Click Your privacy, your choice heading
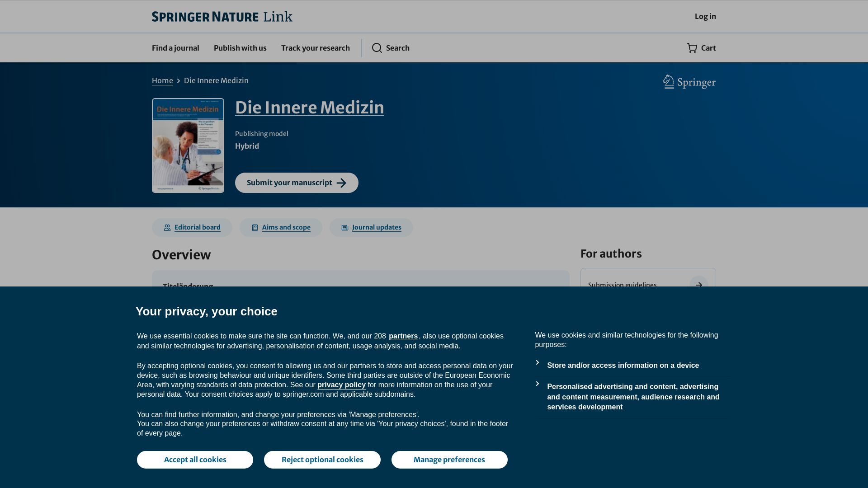Image resolution: width=868 pixels, height=488 pixels. 207,311
